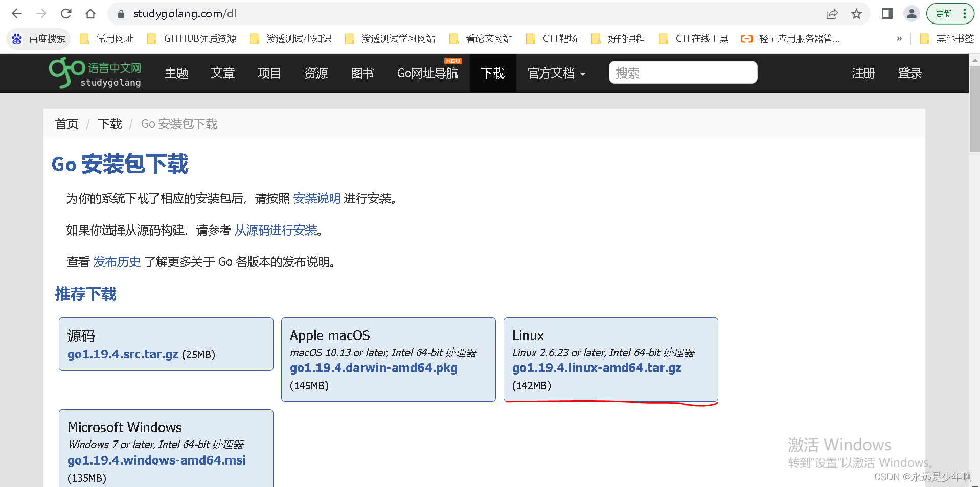
Task: Select the 下载 nav tab
Action: click(x=493, y=74)
